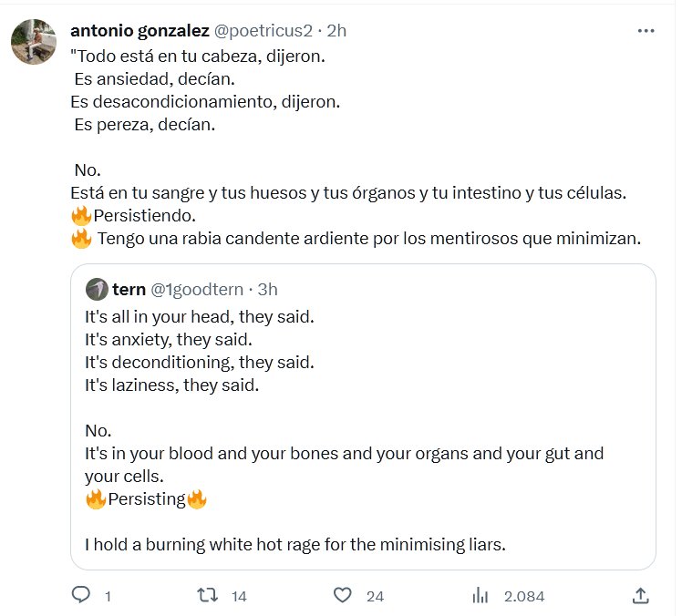
Task: Click tern's small avatar in quoted tweet
Action: point(97,290)
